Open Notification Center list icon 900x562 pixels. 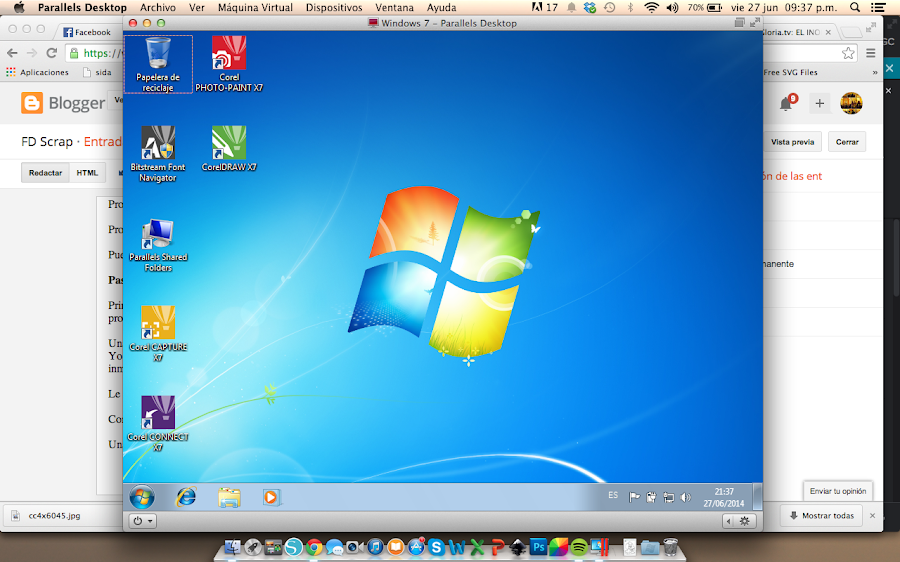(878, 7)
